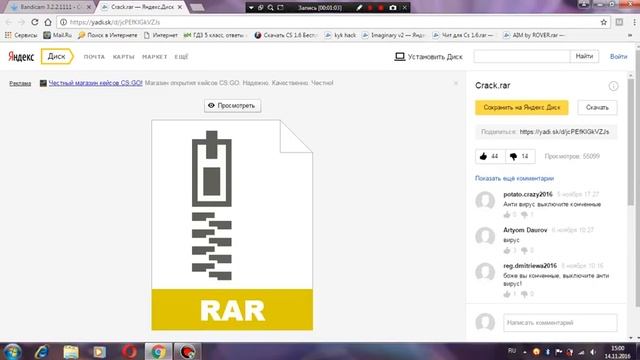Open the file info icon beside Crack.rar
Viewport: 640px width, 360px height.
(613, 86)
